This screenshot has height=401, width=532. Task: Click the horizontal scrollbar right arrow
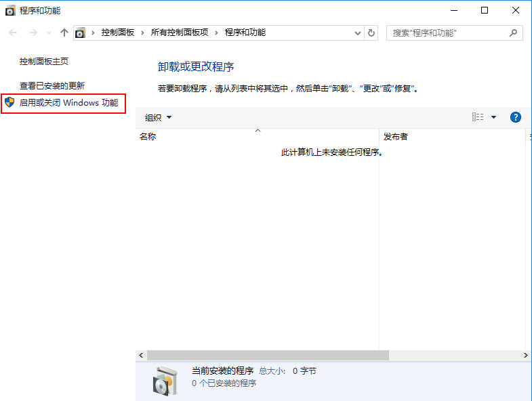(525, 355)
